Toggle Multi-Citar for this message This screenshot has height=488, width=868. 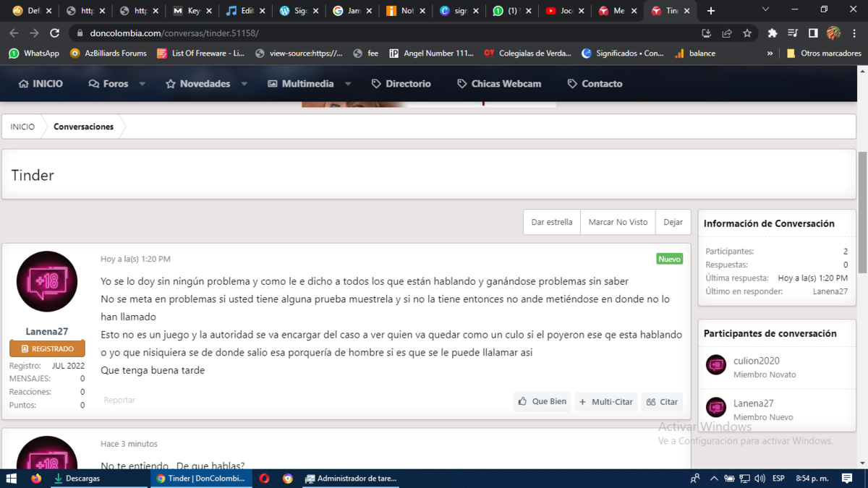pos(606,401)
